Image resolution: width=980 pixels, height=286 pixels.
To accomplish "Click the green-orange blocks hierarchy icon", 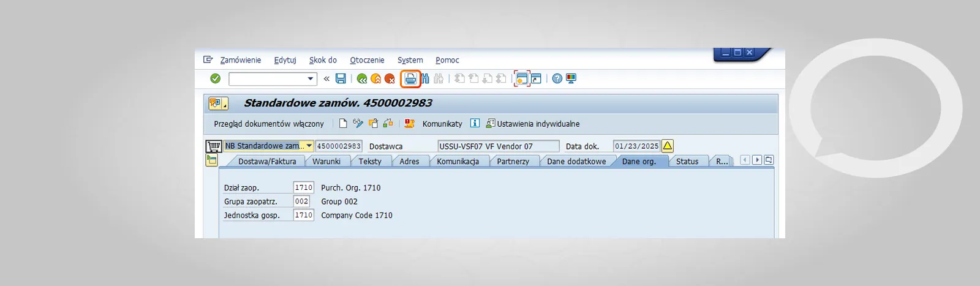I will [x=388, y=123].
